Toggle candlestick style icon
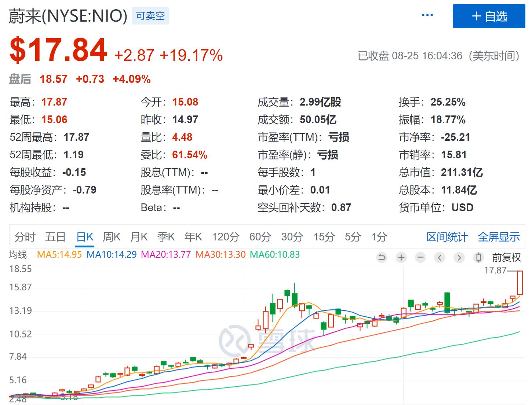Screen dimensions: 532x405 (478, 258)
